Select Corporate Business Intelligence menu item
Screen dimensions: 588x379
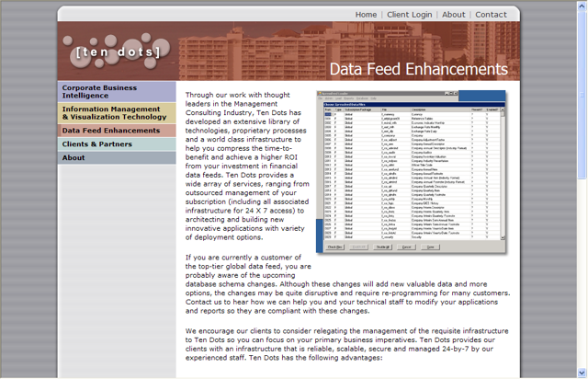pos(117,92)
